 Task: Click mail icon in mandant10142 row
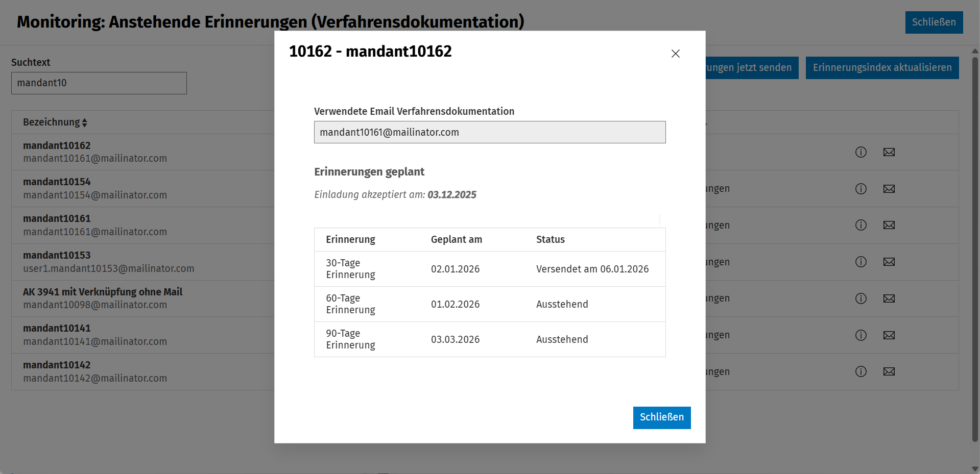(889, 371)
